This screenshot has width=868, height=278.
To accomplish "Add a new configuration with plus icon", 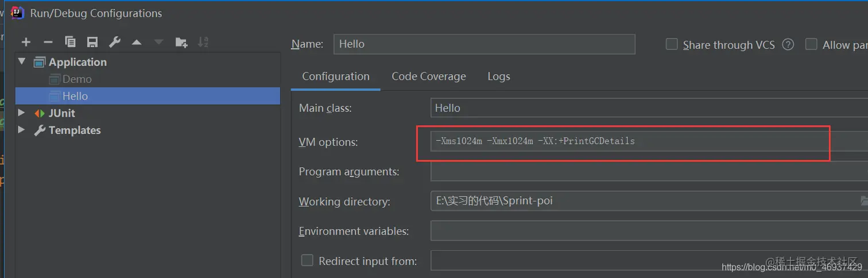I will [26, 42].
